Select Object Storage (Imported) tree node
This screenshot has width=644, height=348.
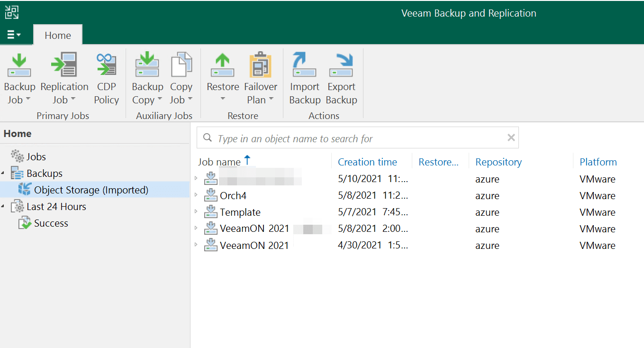[x=91, y=190]
